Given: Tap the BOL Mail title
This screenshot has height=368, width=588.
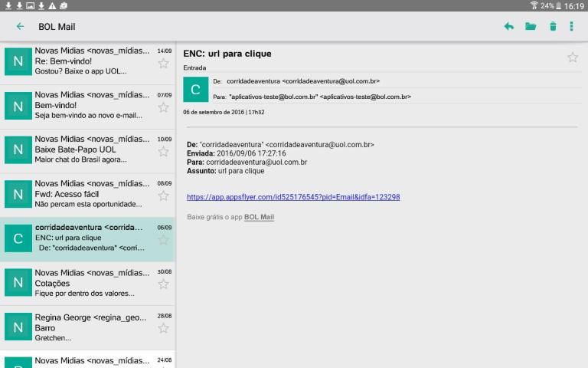Looking at the screenshot, I should pyautogui.click(x=57, y=27).
